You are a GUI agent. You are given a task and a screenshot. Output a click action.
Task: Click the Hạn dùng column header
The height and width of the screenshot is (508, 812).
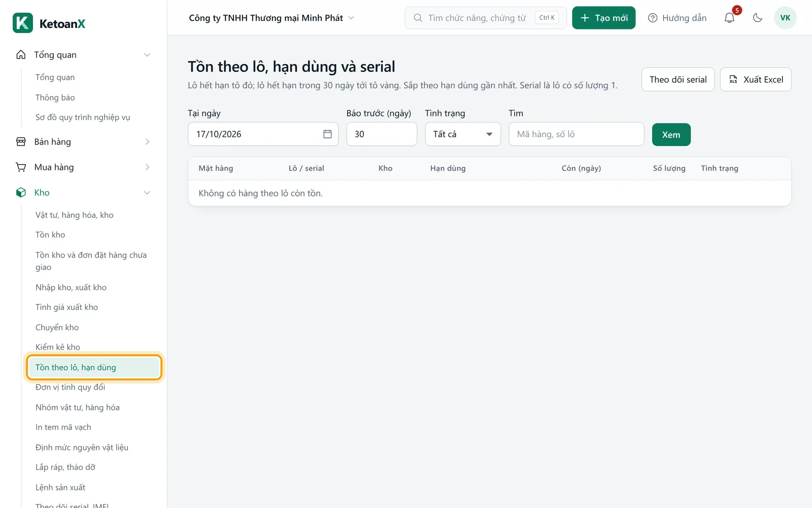tap(448, 168)
